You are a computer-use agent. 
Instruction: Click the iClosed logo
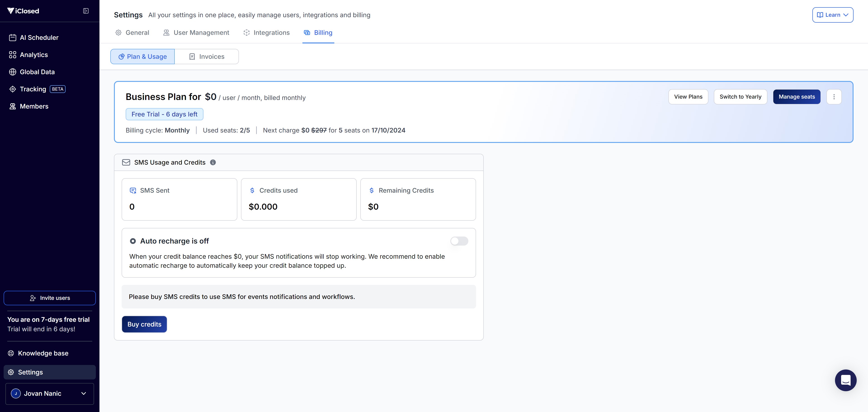(x=23, y=11)
